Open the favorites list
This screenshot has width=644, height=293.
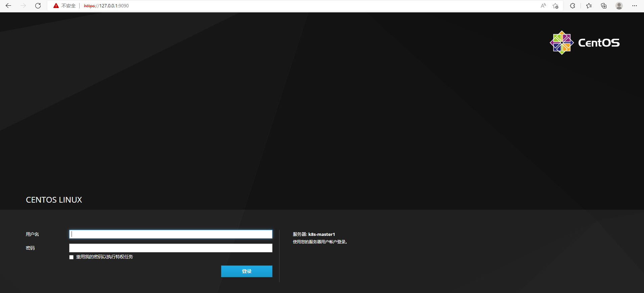pos(589,6)
